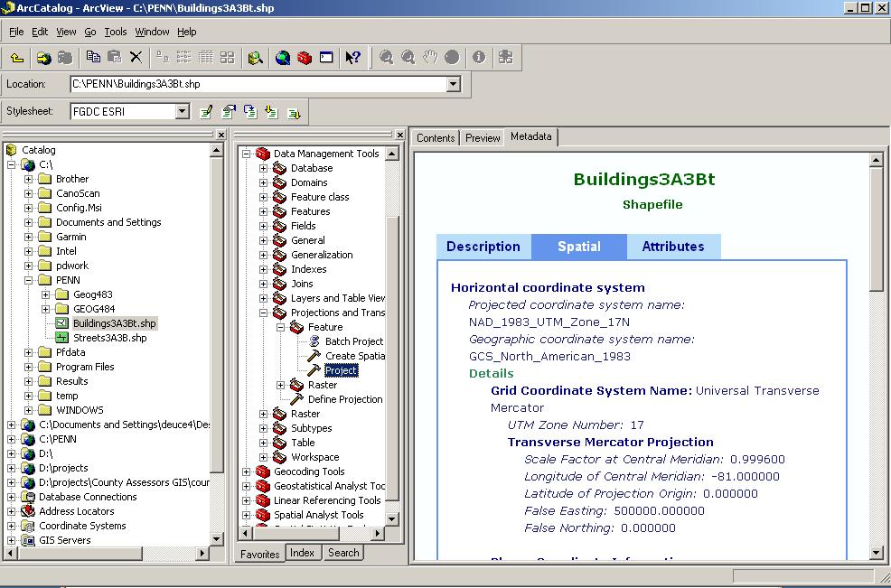Click the Full Extent globe icon
Screen dimensions: 891x588
(x=452, y=57)
